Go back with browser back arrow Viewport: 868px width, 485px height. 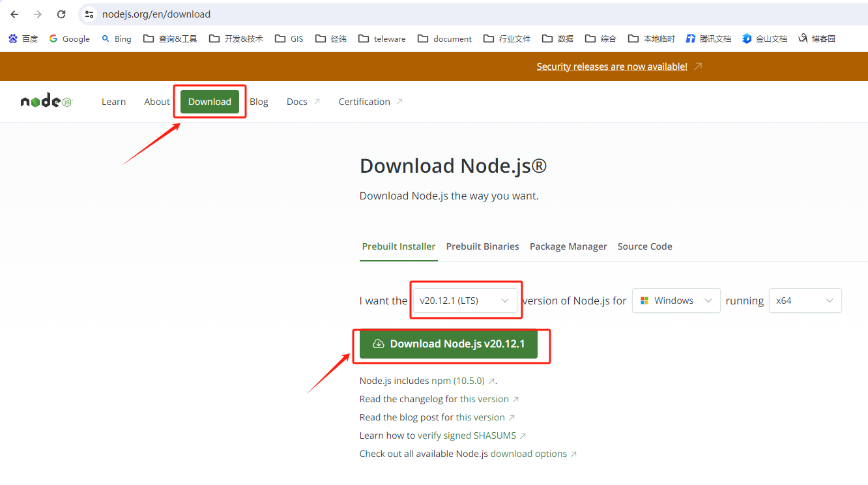click(14, 14)
